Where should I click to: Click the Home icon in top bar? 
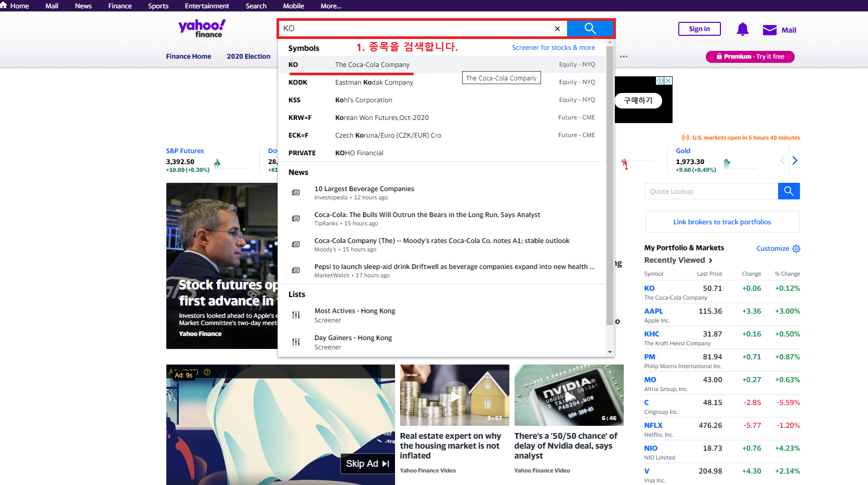(x=4, y=5)
